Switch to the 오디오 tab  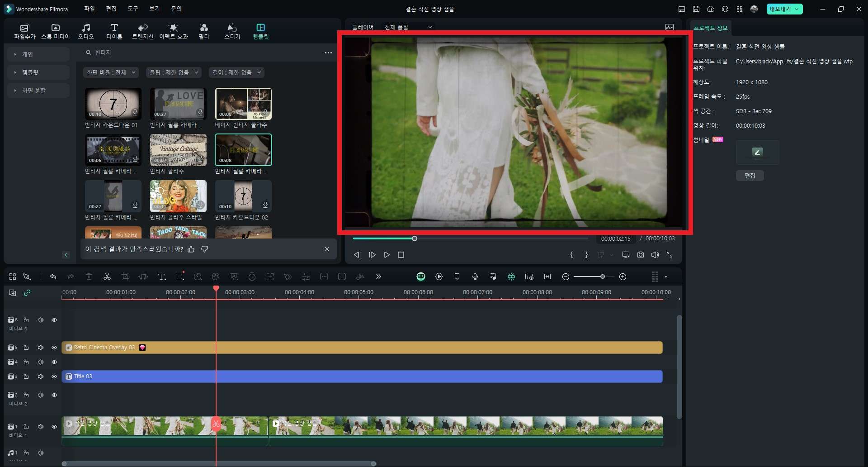point(86,32)
